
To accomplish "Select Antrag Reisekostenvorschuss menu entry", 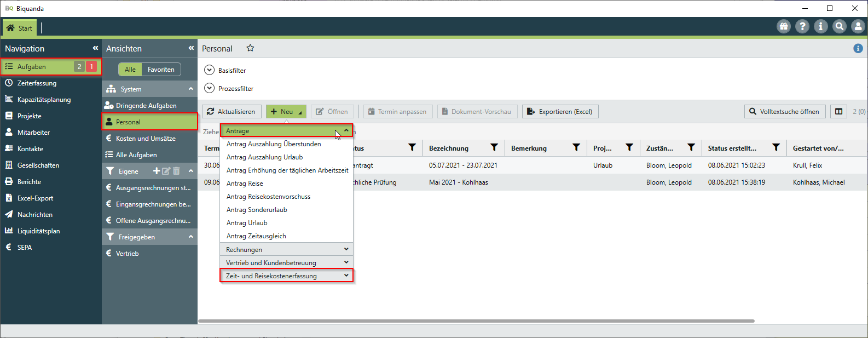I will (269, 197).
